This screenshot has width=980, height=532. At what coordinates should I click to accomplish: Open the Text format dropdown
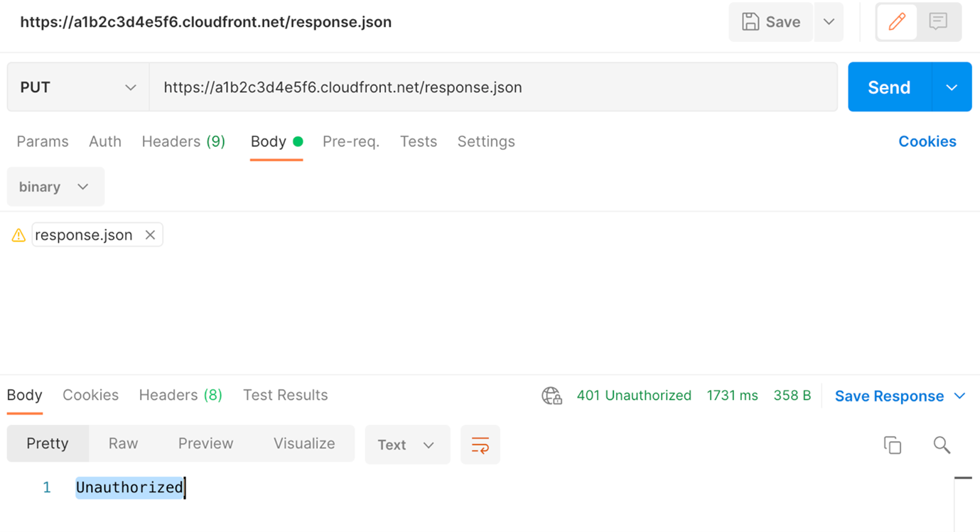coord(407,445)
